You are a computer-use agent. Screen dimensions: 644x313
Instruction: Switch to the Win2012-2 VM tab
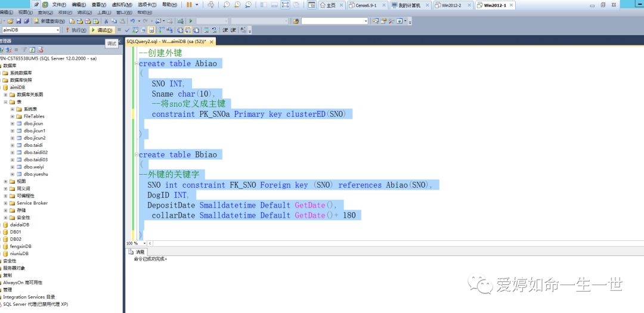452,5
